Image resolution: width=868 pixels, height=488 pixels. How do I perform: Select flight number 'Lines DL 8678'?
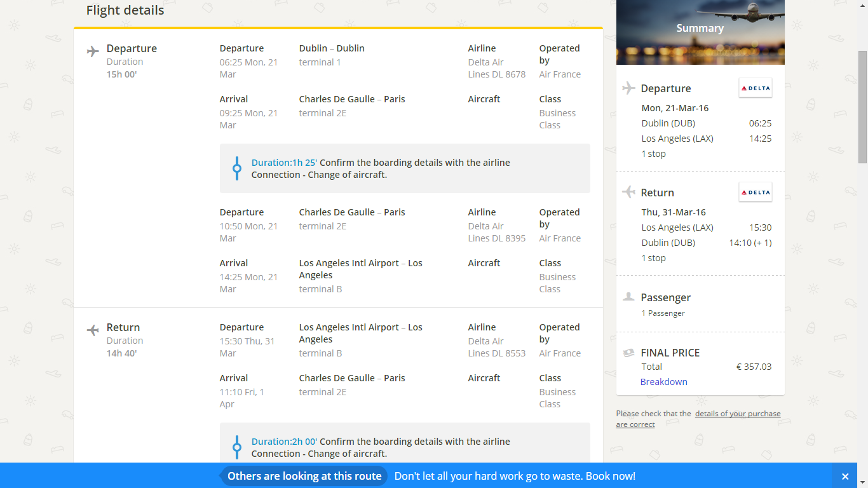pos(497,74)
